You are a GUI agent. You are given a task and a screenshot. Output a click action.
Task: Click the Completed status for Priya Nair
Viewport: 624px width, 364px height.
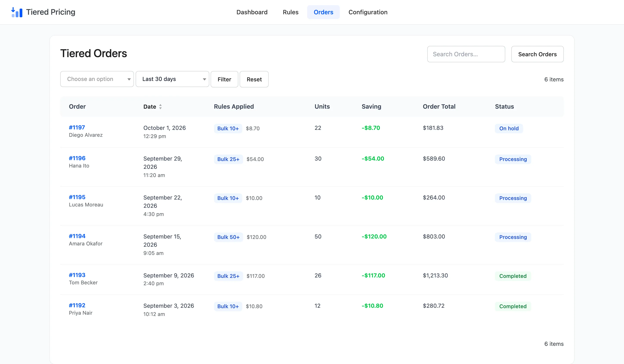tap(513, 306)
